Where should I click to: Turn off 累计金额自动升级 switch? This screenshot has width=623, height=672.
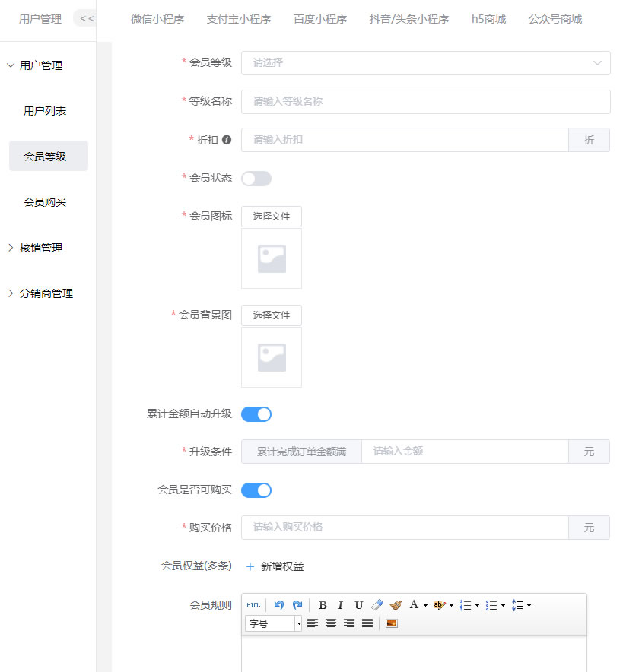256,414
